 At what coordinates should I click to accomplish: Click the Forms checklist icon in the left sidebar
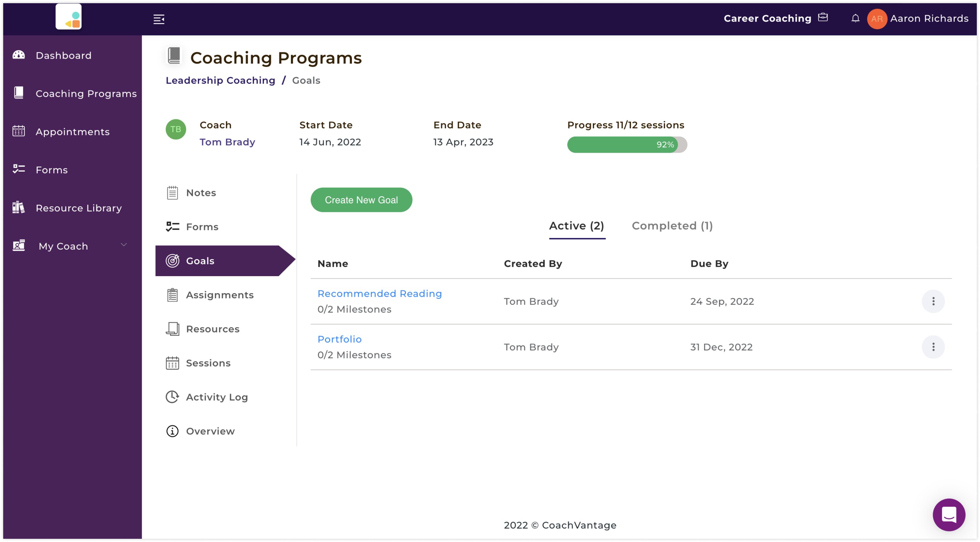tap(19, 169)
